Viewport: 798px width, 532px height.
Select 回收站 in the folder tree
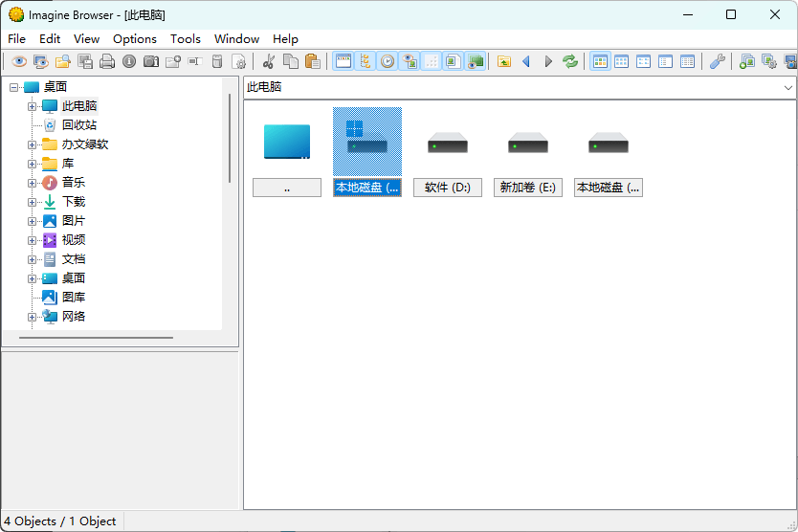click(78, 124)
